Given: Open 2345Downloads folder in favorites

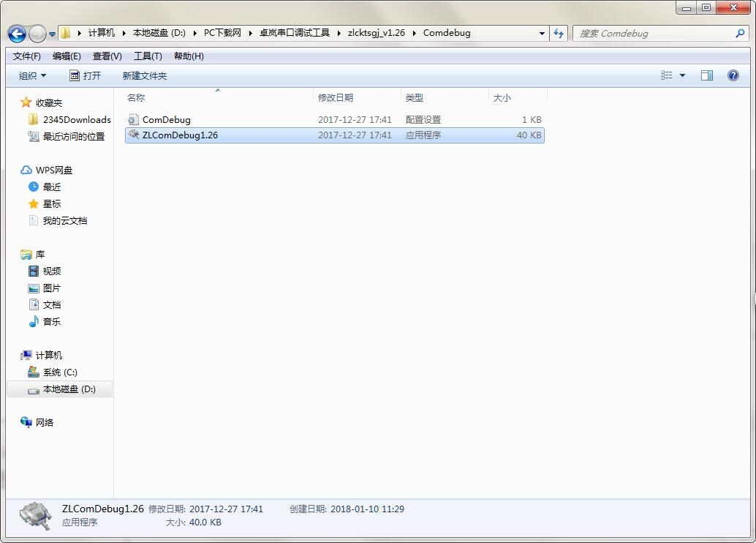Looking at the screenshot, I should pos(76,119).
